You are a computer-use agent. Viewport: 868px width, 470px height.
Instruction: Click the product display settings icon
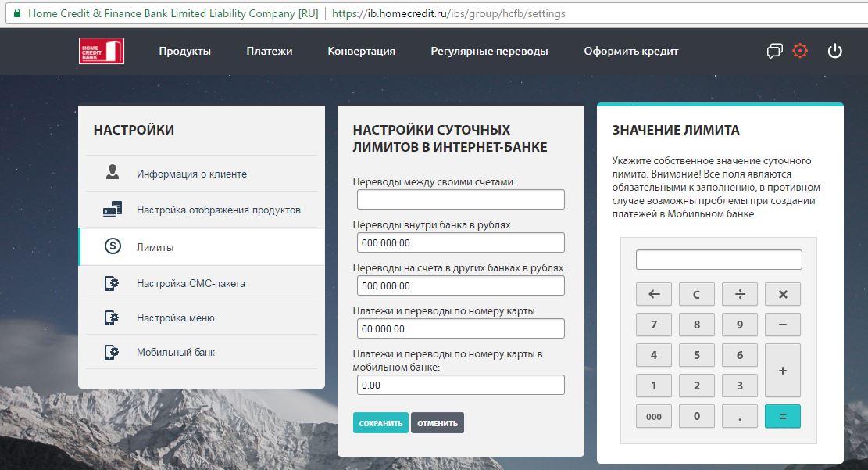[x=112, y=210]
